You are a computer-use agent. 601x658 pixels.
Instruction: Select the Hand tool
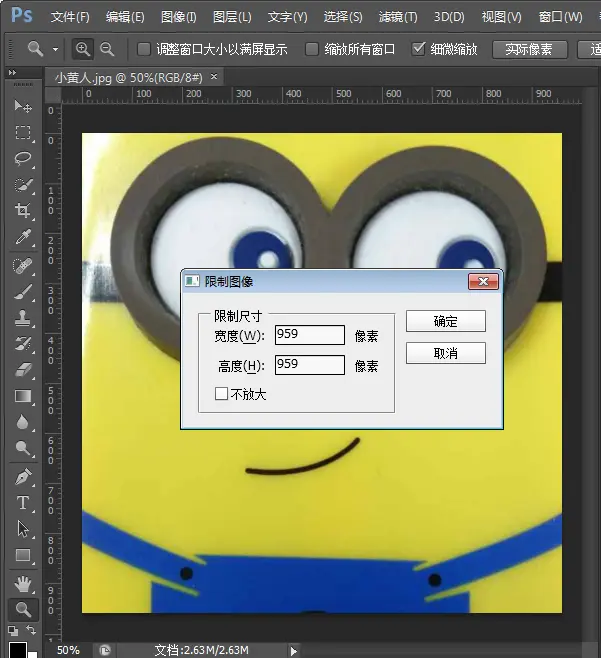(23, 584)
